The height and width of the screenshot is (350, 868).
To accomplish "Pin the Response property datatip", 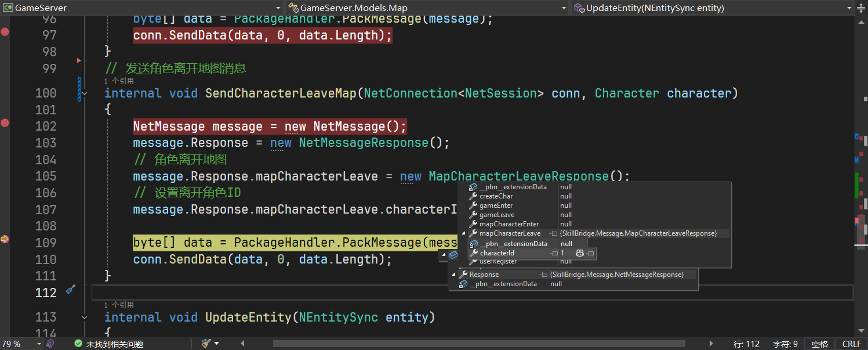I will point(543,275).
